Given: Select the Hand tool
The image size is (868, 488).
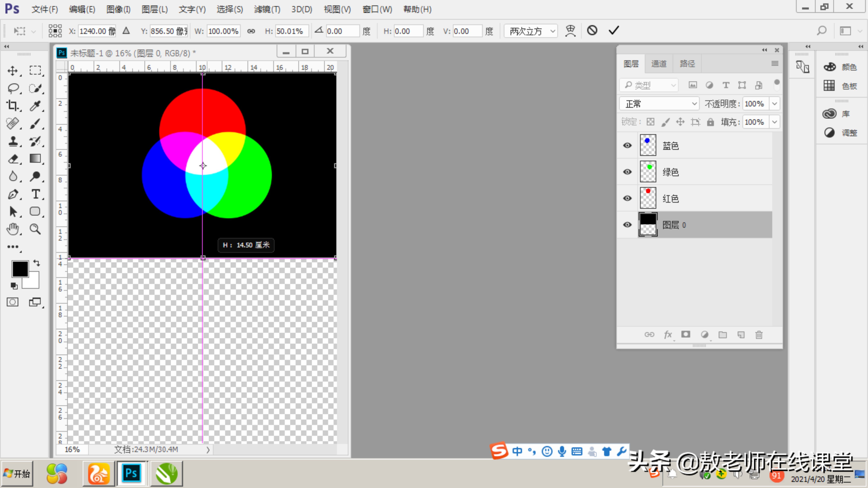Looking at the screenshot, I should [x=13, y=229].
